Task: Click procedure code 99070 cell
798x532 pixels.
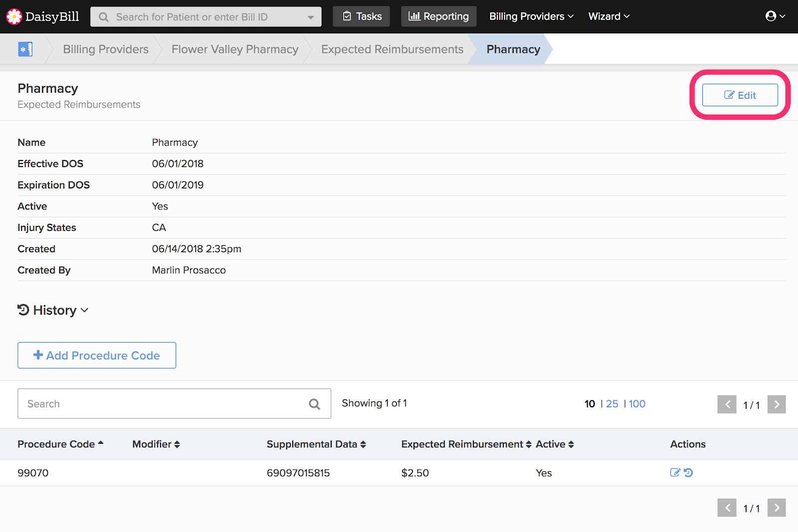Action: (33, 473)
